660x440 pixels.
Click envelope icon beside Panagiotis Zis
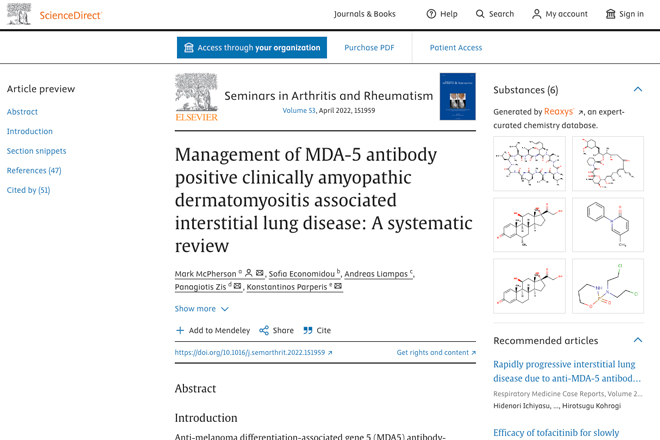(237, 286)
